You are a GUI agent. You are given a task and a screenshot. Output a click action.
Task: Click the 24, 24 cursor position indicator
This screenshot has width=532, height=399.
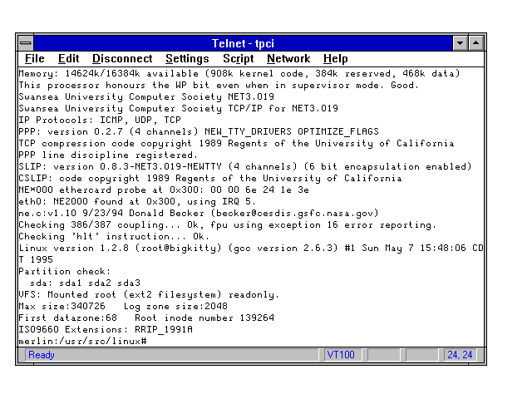point(460,355)
